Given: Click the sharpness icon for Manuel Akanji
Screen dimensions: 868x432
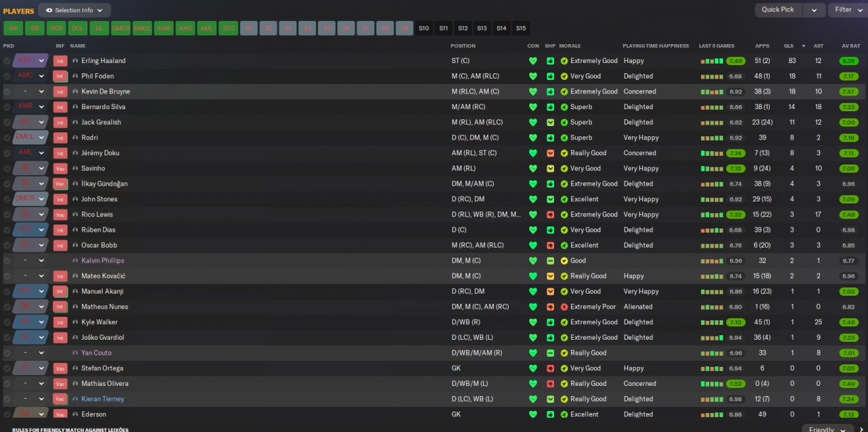Looking at the screenshot, I should click(x=551, y=292).
